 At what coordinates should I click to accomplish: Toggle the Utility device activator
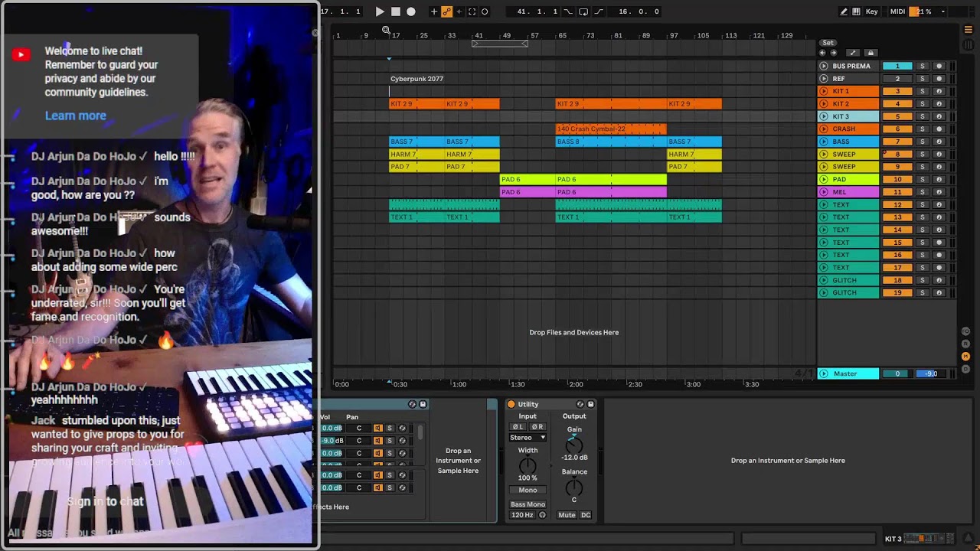pyautogui.click(x=511, y=404)
